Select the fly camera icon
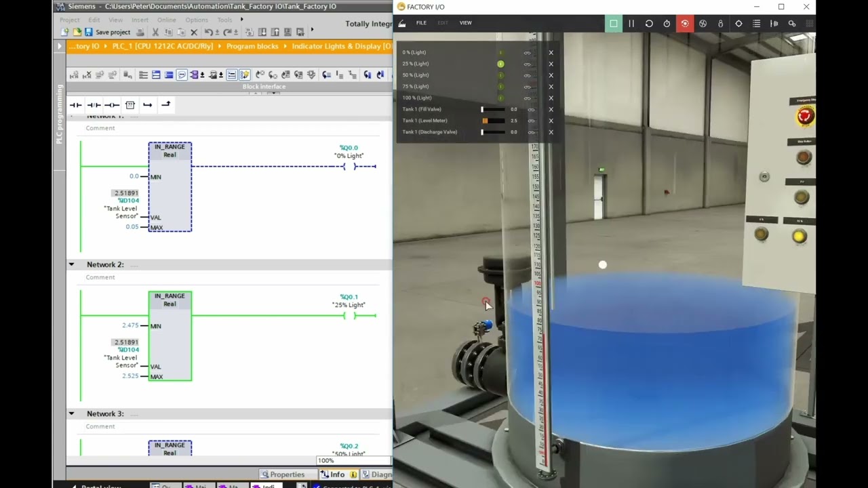868x488 pixels. [x=703, y=24]
